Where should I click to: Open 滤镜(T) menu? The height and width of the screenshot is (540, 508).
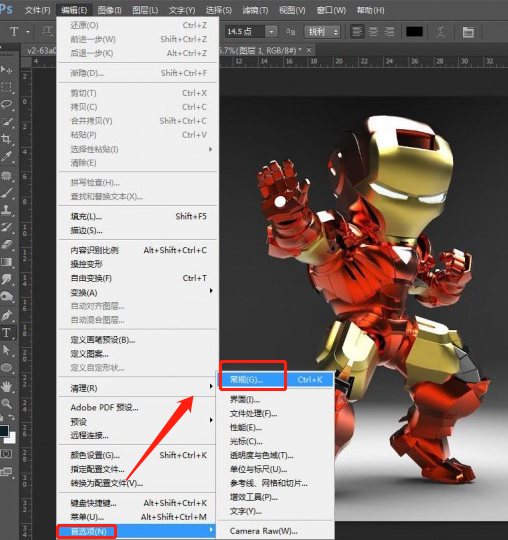click(x=255, y=10)
